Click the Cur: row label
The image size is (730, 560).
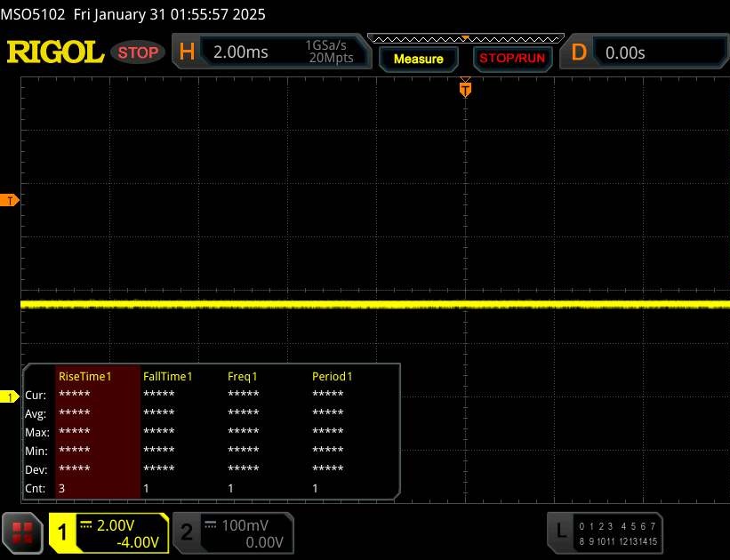tap(36, 396)
